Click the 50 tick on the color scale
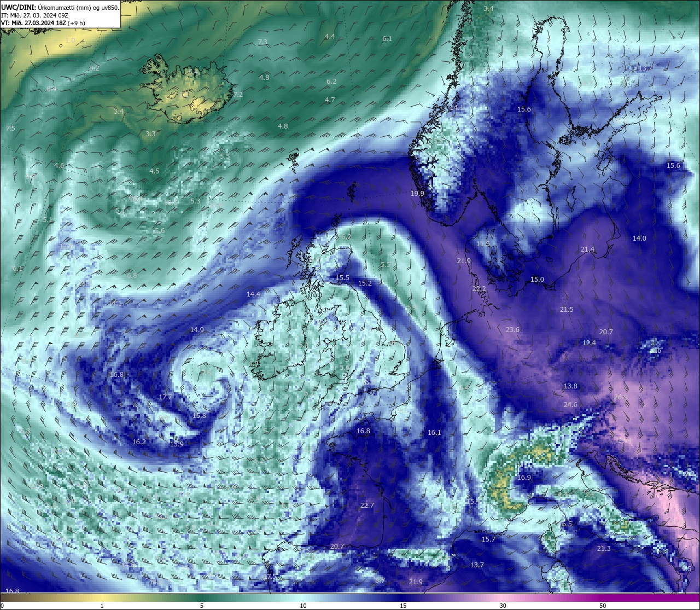 [603, 606]
